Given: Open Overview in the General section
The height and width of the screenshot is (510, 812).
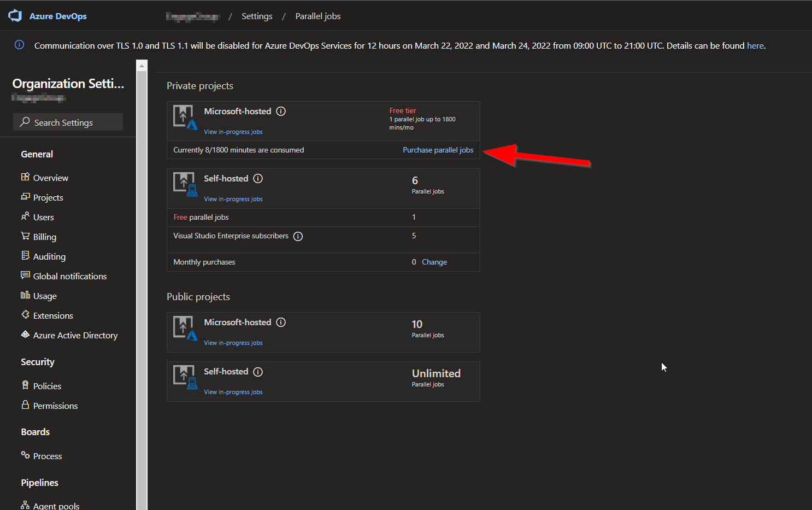Looking at the screenshot, I should [51, 178].
